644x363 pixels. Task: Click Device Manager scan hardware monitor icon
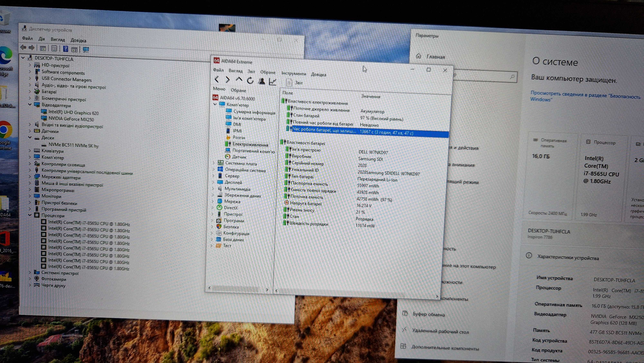click(86, 50)
